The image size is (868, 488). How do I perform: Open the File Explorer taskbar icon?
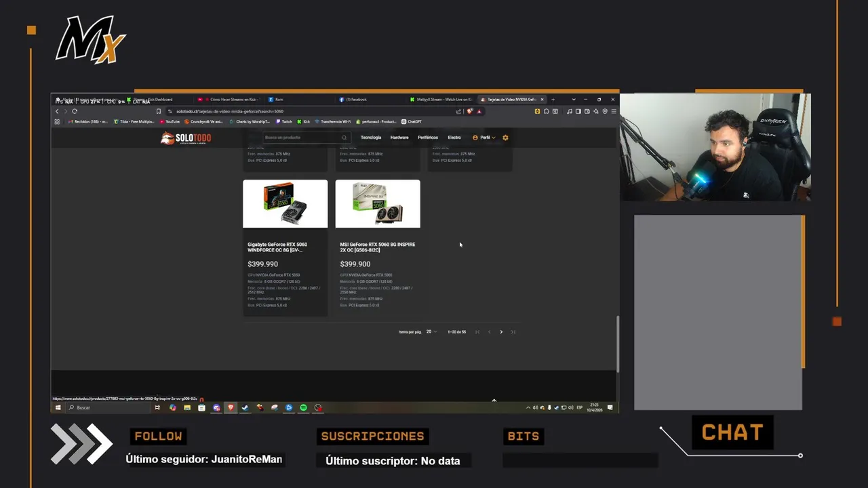(x=187, y=408)
